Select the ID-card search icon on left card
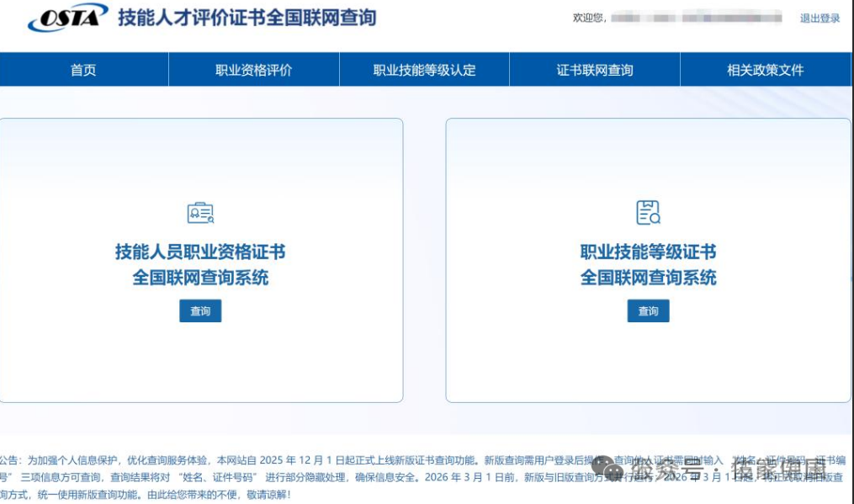This screenshot has height=504, width=854. [x=199, y=212]
